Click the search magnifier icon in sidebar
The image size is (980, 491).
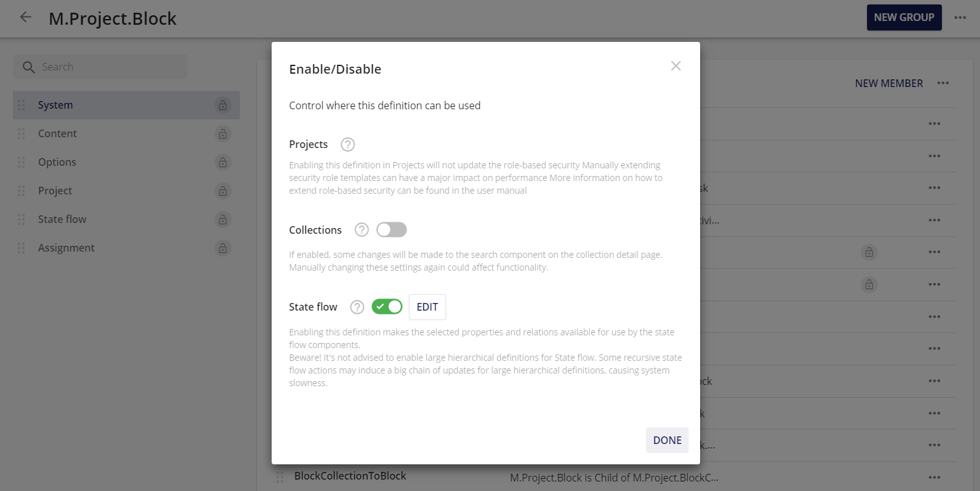point(29,66)
